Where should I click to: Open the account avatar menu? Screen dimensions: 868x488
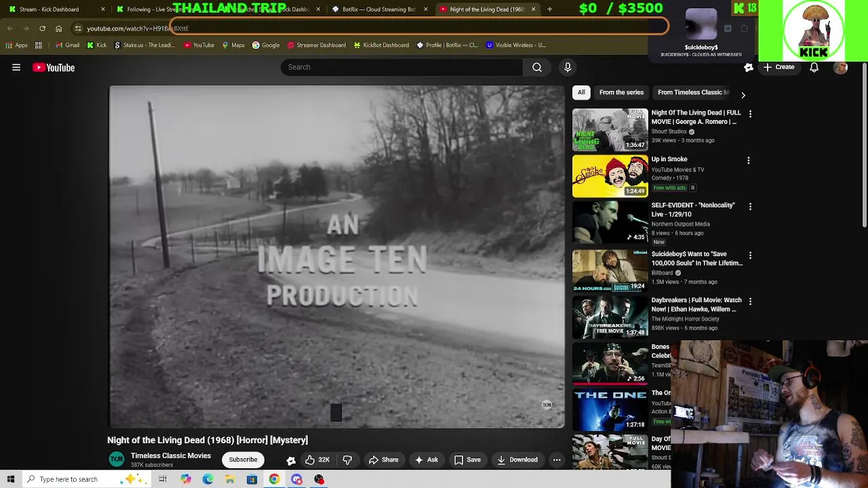841,67
